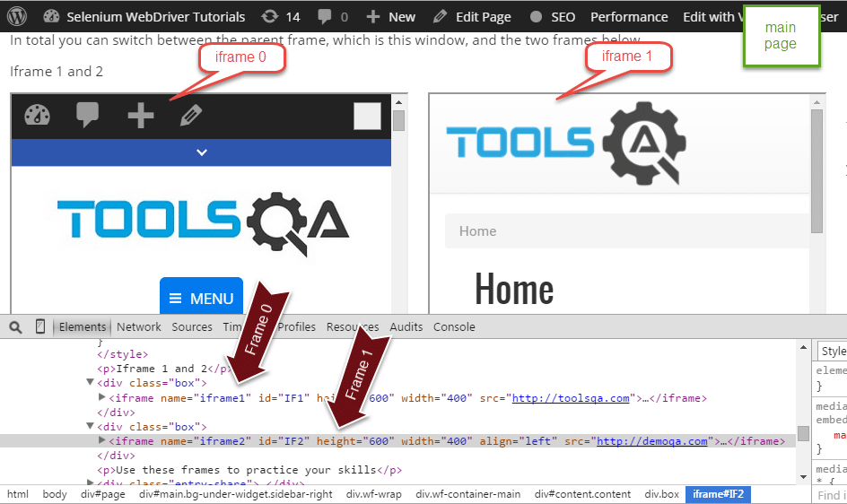Select the div.box breadcrumb
The height and width of the screenshot is (504, 847).
coord(662,494)
